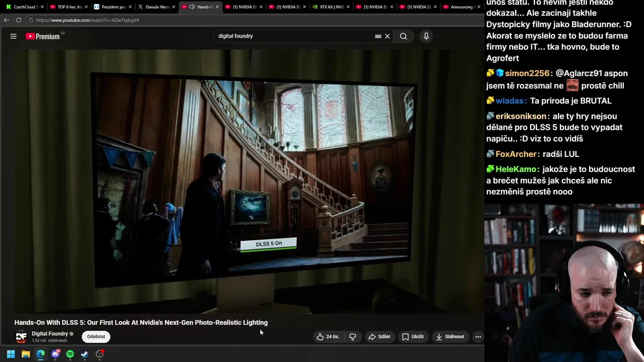
Task: Click the browser address bar URL
Action: coord(88,20)
